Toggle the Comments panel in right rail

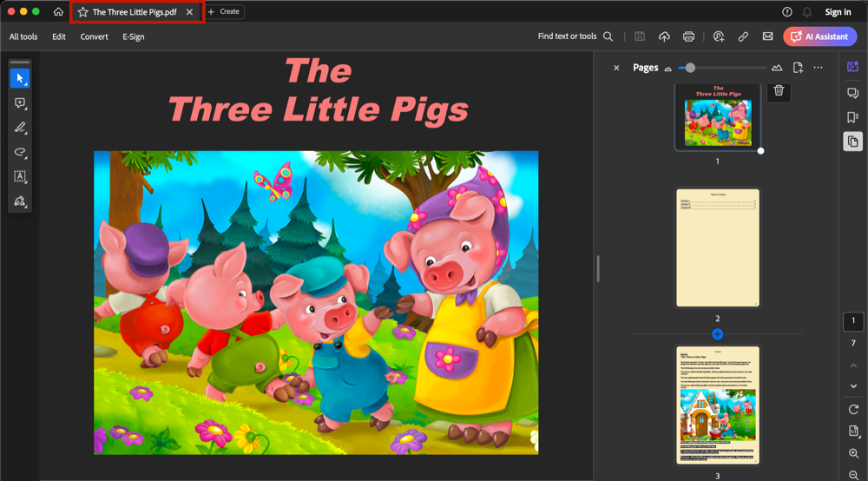pyautogui.click(x=852, y=93)
